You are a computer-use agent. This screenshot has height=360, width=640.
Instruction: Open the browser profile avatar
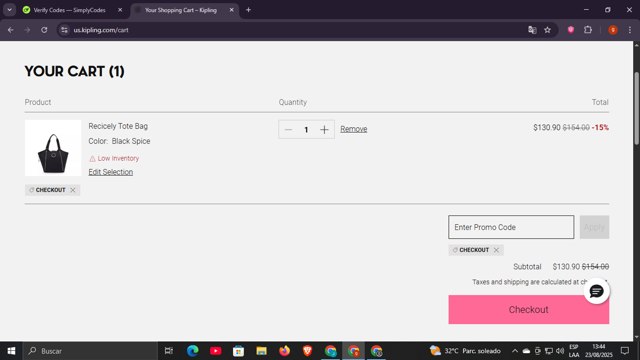pyautogui.click(x=613, y=30)
